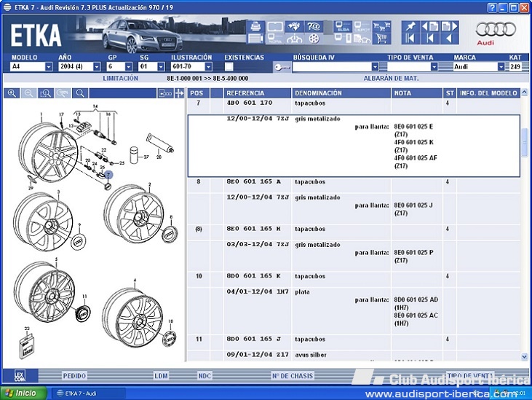
Task: Click the parts list scrollbar thumb
Action: (x=525, y=143)
